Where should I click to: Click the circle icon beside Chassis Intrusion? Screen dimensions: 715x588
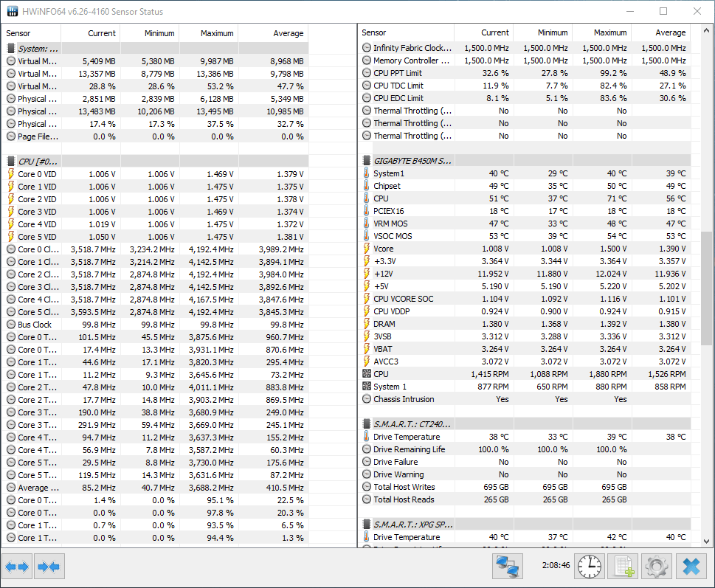coord(367,399)
